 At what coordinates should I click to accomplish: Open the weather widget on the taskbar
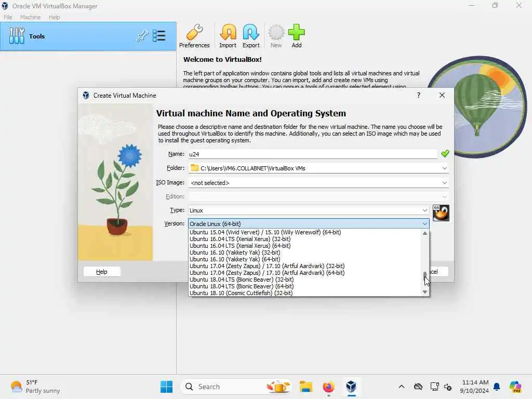tap(35, 387)
